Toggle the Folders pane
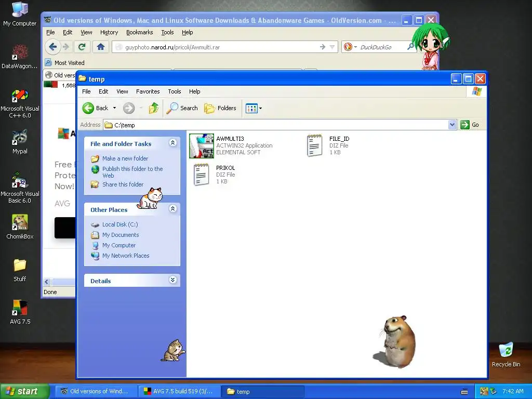 point(220,108)
